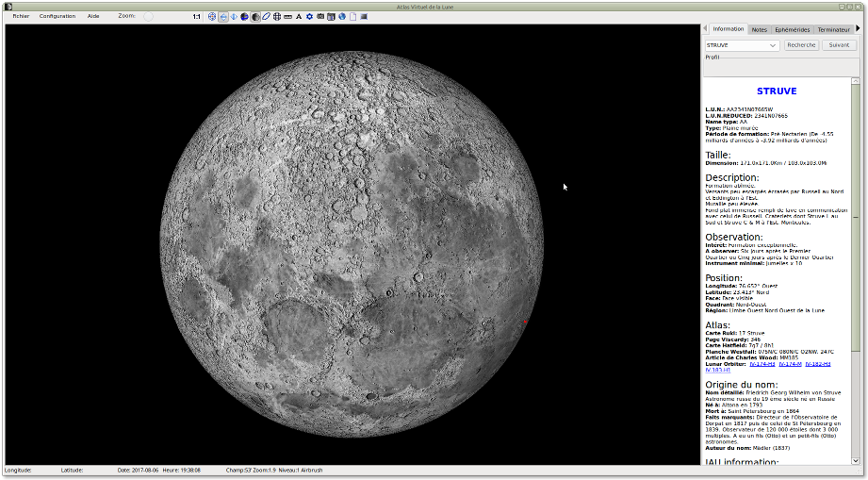The image size is (868, 480).
Task: Click the Date 2017-08-06 status entry
Action: click(x=138, y=470)
